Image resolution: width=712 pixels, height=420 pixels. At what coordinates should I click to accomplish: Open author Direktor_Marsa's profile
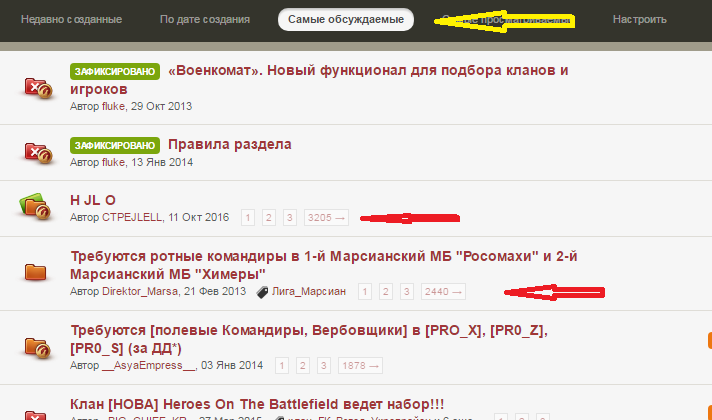click(140, 292)
